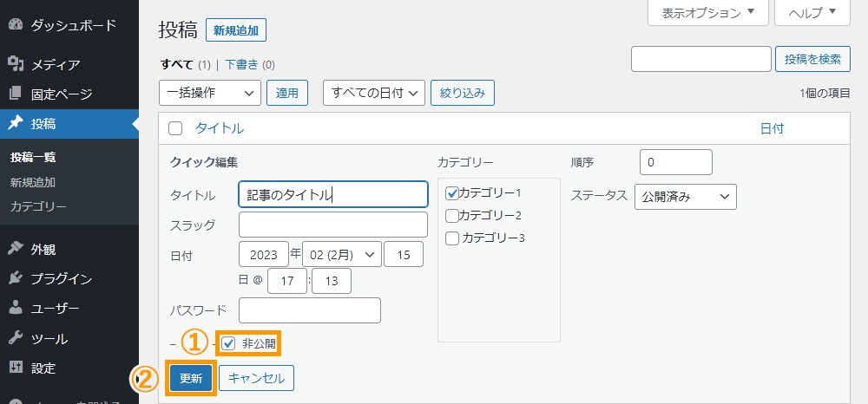868x404 pixels.
Task: Expand the 表示オプション panel
Action: 708,13
